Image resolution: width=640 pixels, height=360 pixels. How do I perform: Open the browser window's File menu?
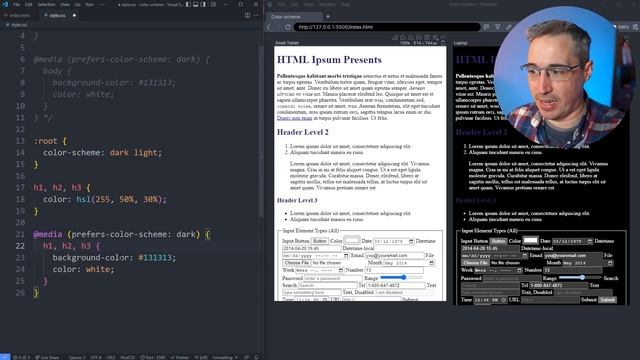coord(281,4)
